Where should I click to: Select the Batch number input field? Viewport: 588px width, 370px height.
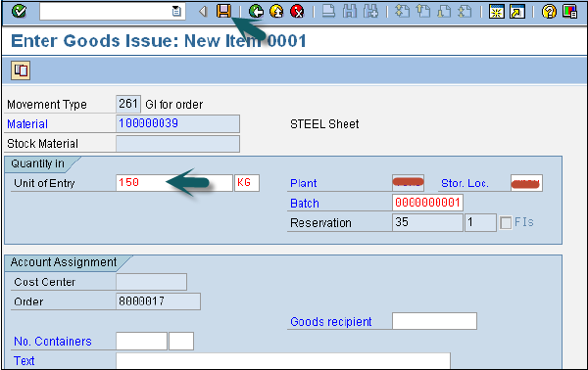[427, 203]
